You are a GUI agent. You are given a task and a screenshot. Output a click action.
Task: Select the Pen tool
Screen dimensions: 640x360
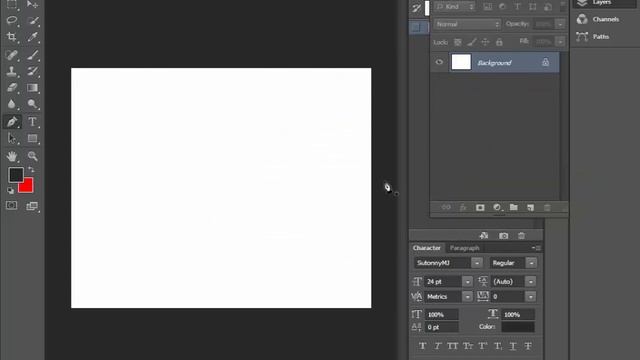click(x=11, y=122)
